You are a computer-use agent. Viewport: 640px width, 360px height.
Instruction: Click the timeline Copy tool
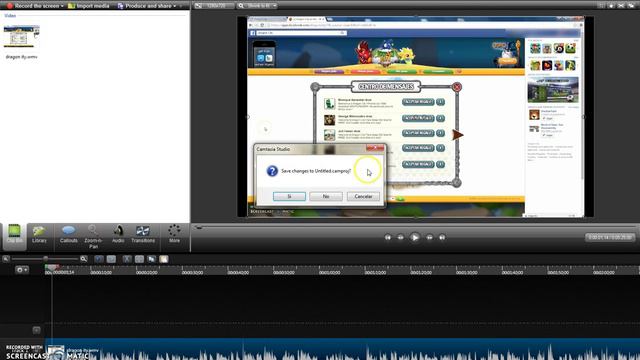[151, 259]
